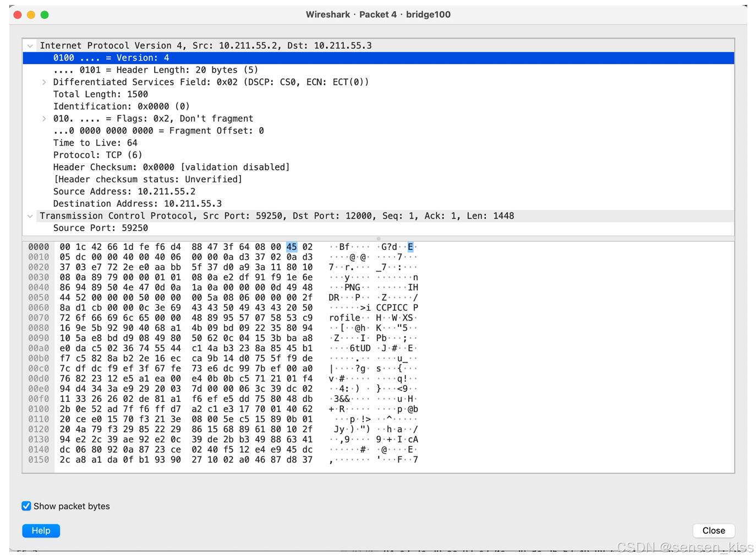This screenshot has height=560, width=756.
Task: Minimize the window with the yellow button
Action: click(31, 15)
